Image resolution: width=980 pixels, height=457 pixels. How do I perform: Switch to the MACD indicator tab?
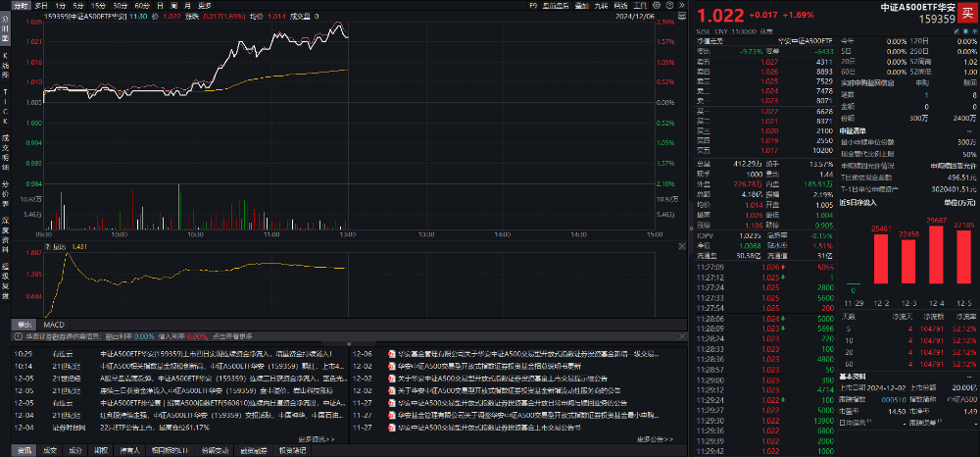pos(53,325)
